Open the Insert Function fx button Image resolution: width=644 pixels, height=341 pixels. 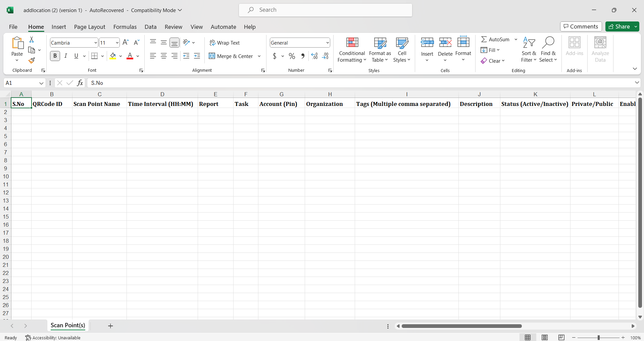tap(80, 83)
